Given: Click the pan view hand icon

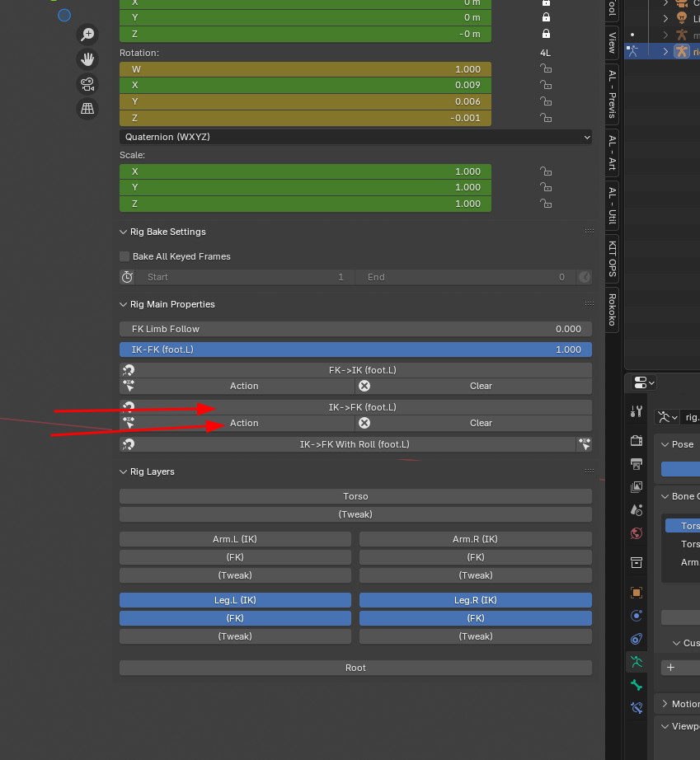Looking at the screenshot, I should pos(87,59).
